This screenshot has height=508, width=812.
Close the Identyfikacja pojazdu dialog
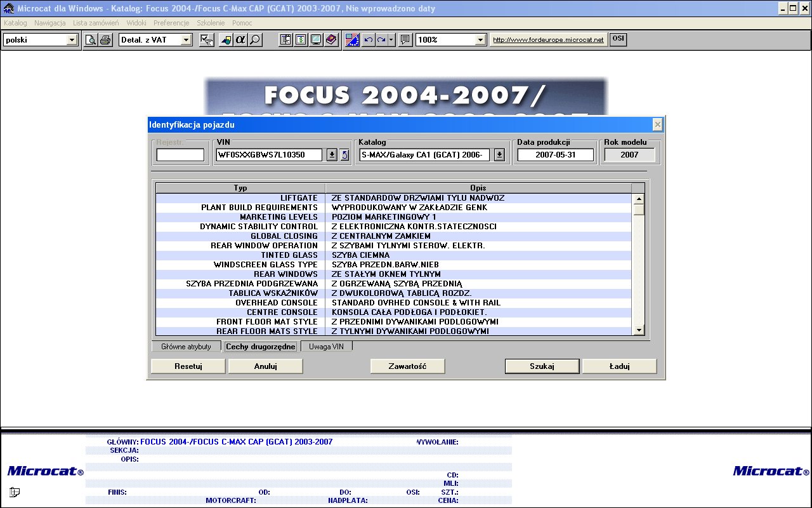click(657, 124)
